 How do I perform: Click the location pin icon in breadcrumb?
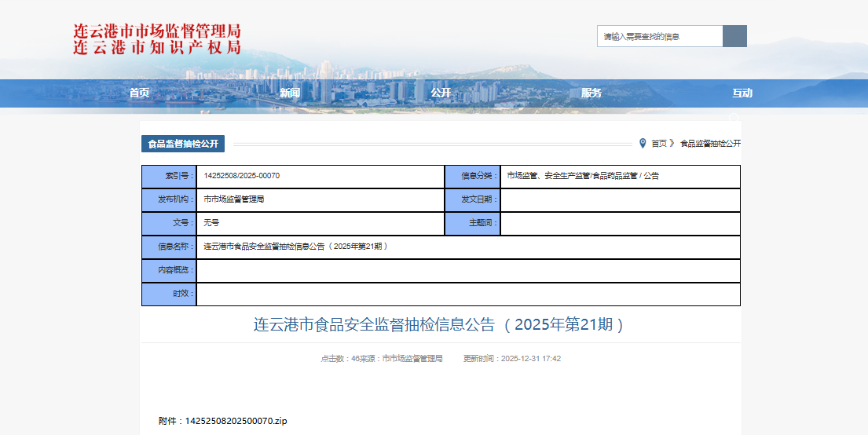click(643, 143)
